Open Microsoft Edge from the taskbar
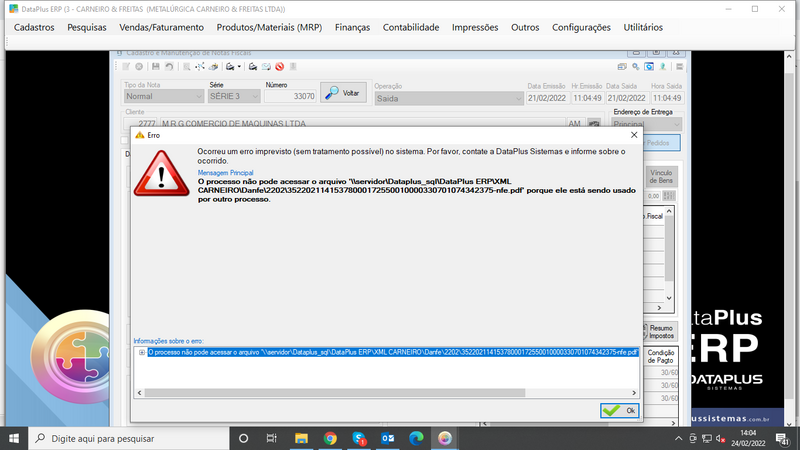The image size is (800, 450). tap(416, 438)
